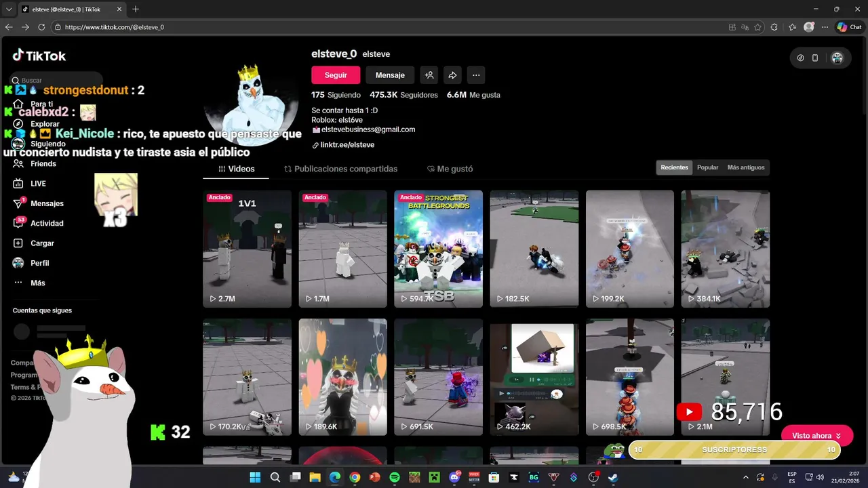Click the Seguir button
Viewport: 868px width, 488px height.
(x=336, y=75)
